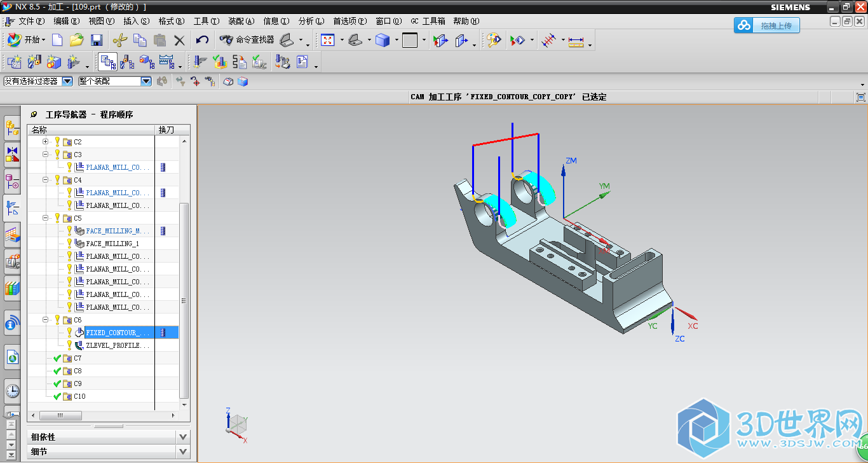Open the Constraint Navigator sidebar icon
This screenshot has height=463, width=868.
pos(12,154)
